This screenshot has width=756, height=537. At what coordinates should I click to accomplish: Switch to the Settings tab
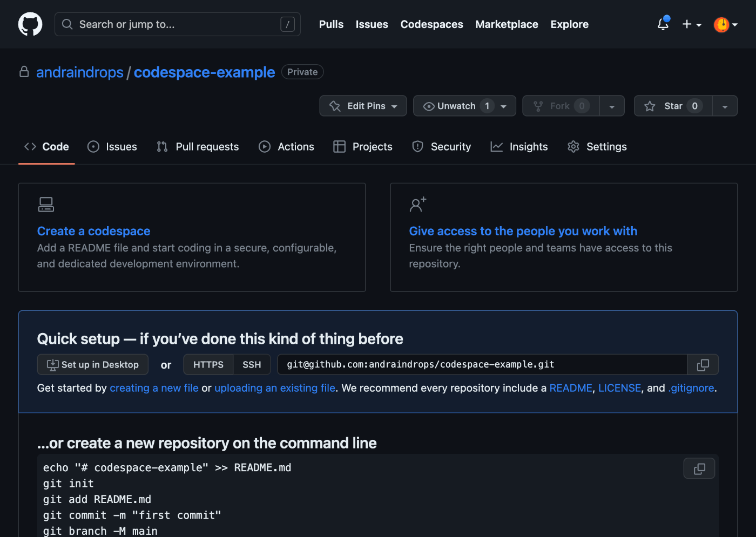tap(597, 147)
